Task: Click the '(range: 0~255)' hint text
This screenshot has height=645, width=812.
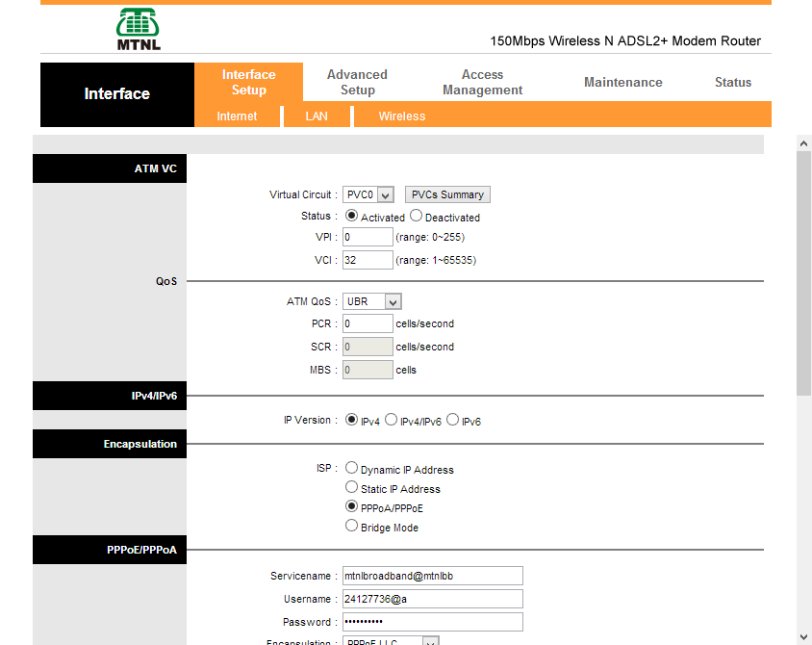Action: coord(430,237)
